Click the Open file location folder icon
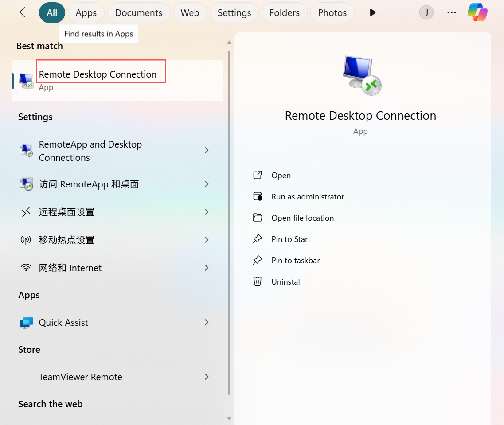This screenshot has width=504, height=425. click(x=258, y=218)
